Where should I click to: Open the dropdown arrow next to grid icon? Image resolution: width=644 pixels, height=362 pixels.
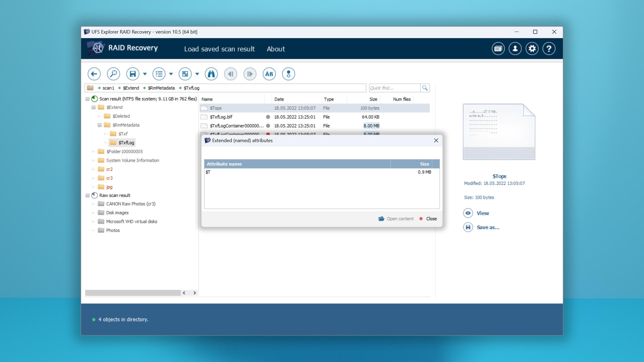point(197,74)
